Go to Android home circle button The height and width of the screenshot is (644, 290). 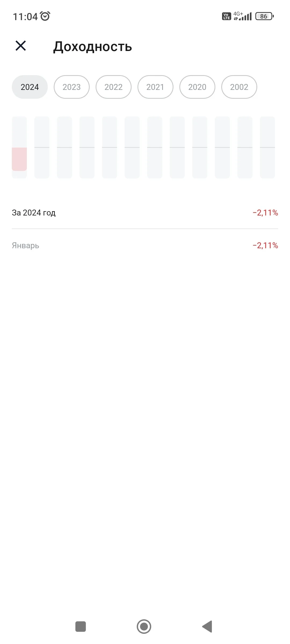click(144, 627)
